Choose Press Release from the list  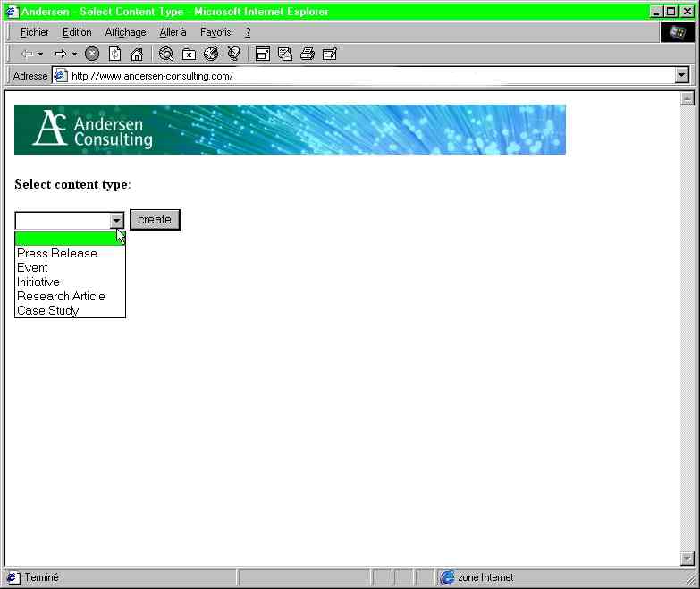(x=70, y=253)
